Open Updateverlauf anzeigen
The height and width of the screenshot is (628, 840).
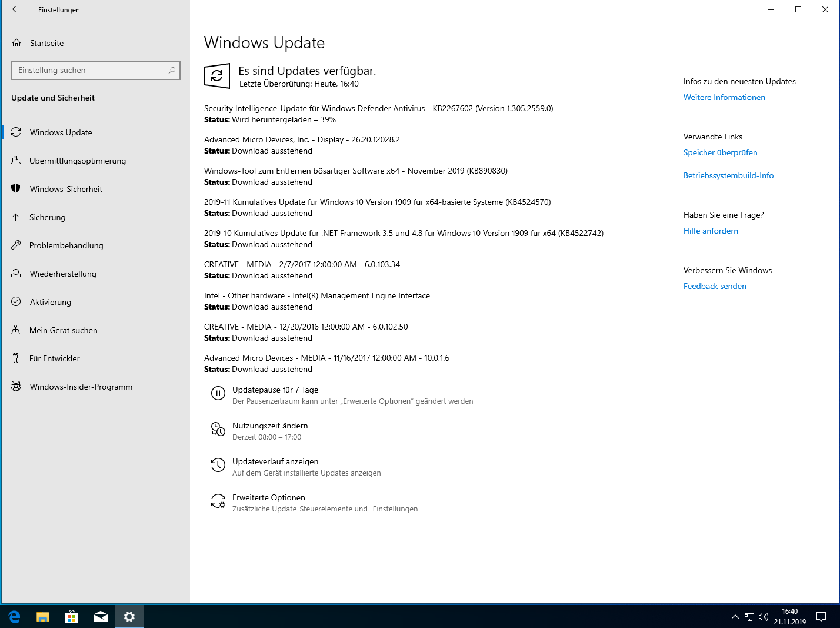tap(275, 461)
